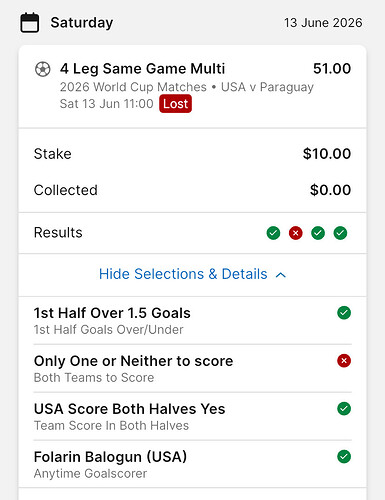This screenshot has width=385, height=500.
Task: Collapse Hide Selections & Details
Action: pyautogui.click(x=192, y=275)
